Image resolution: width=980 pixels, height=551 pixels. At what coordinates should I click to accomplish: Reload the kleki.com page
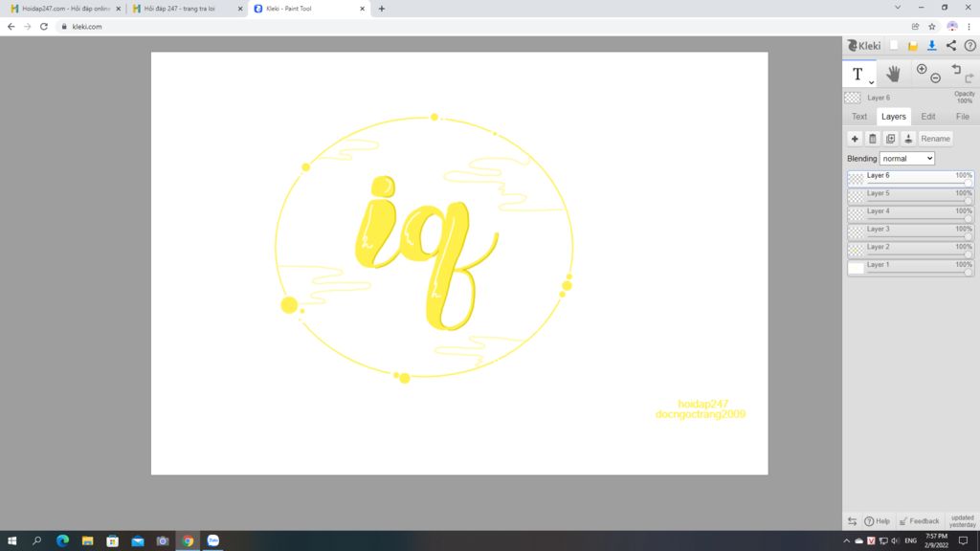[44, 27]
